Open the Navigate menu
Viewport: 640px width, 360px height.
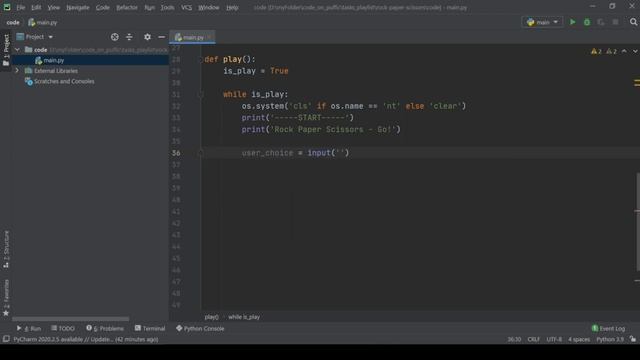[x=78, y=7]
